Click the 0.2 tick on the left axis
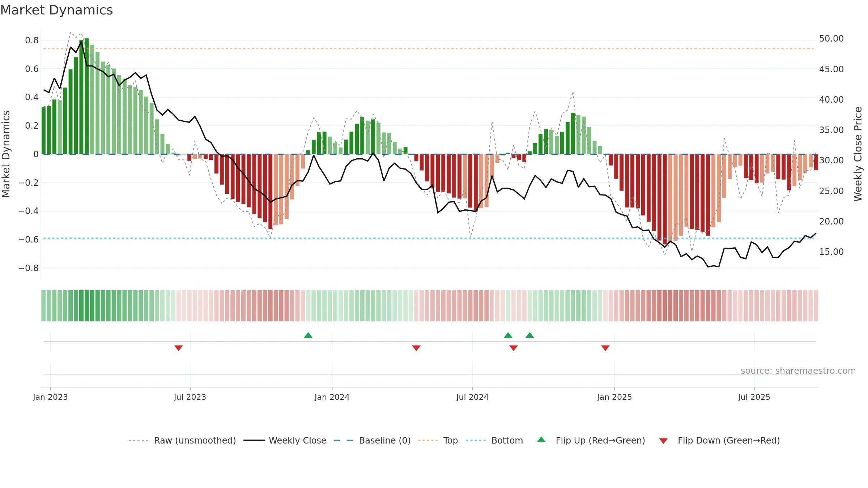The image size is (868, 488). (x=32, y=125)
